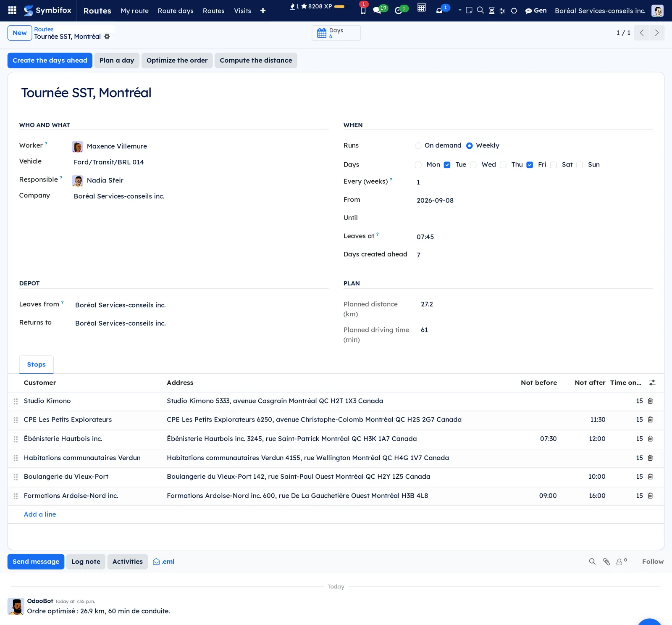Check the Wed day checkbox
The image size is (672, 625).
[473, 165]
